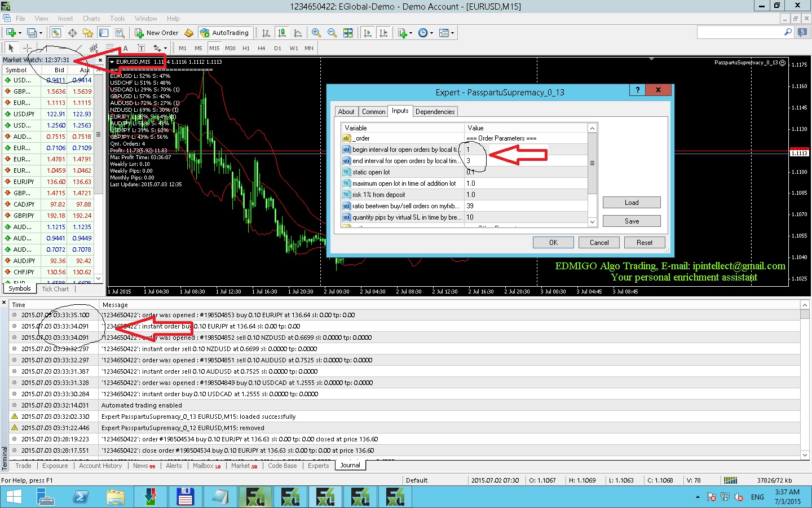Viewport: 812px width, 508px height.
Task: Switch chart to candlestick view
Action: 282,33
